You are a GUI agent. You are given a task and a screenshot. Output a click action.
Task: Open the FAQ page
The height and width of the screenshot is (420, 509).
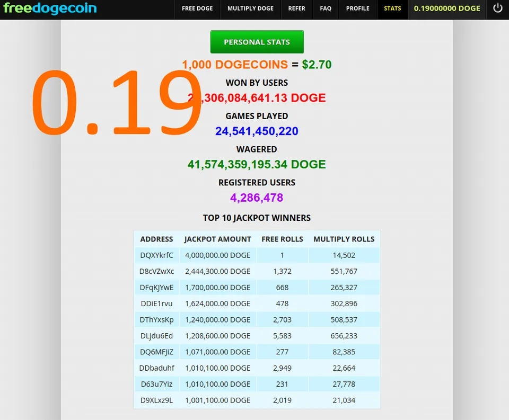coord(326,8)
